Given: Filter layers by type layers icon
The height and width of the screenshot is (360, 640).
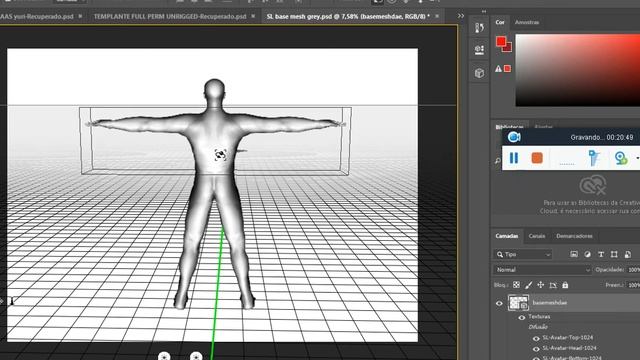Looking at the screenshot, I should [601, 254].
